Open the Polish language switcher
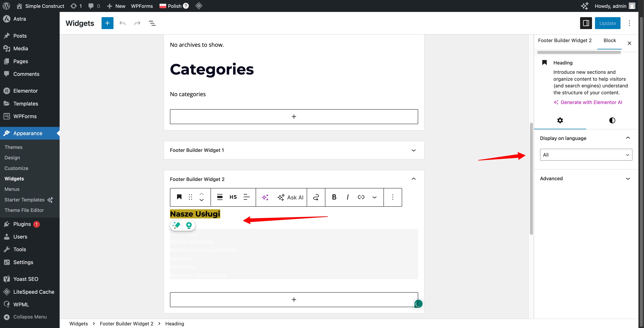 click(174, 6)
